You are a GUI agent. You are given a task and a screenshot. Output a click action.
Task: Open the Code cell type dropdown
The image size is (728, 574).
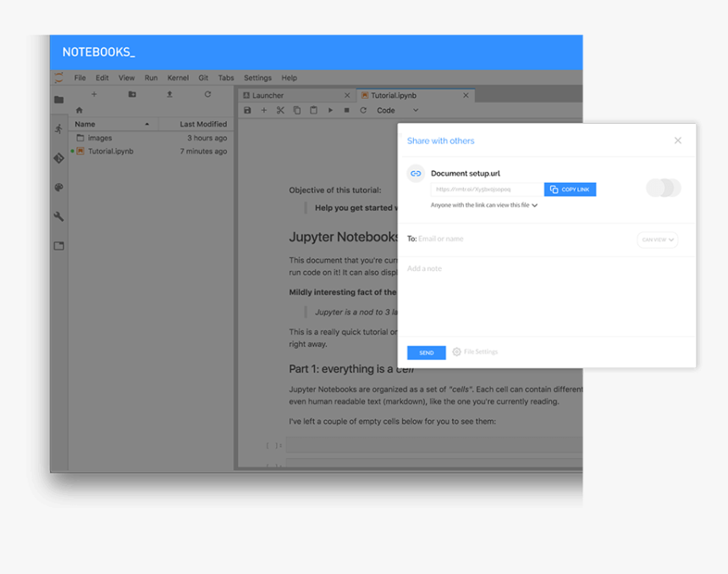pos(397,110)
